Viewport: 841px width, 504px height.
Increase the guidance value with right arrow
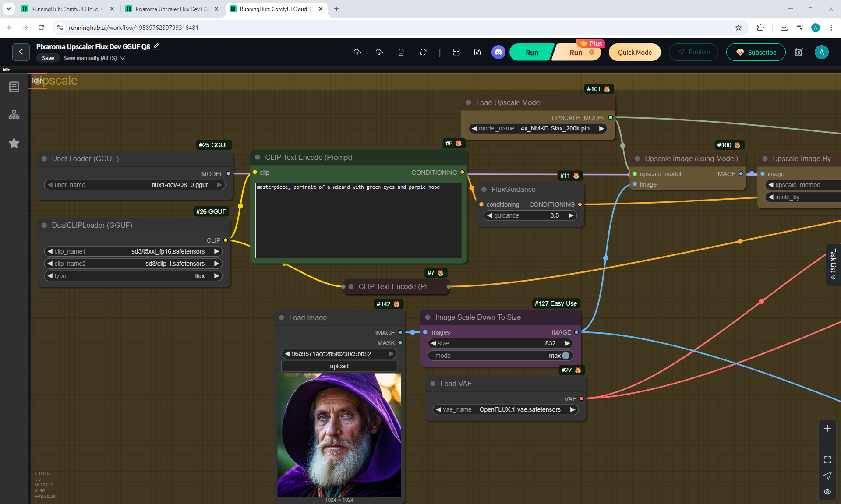[571, 215]
